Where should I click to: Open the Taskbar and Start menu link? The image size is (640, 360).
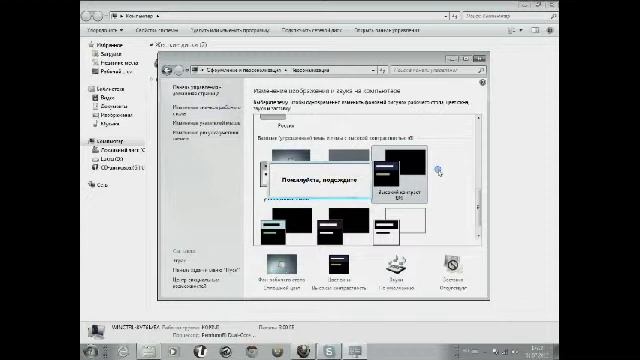click(206, 270)
